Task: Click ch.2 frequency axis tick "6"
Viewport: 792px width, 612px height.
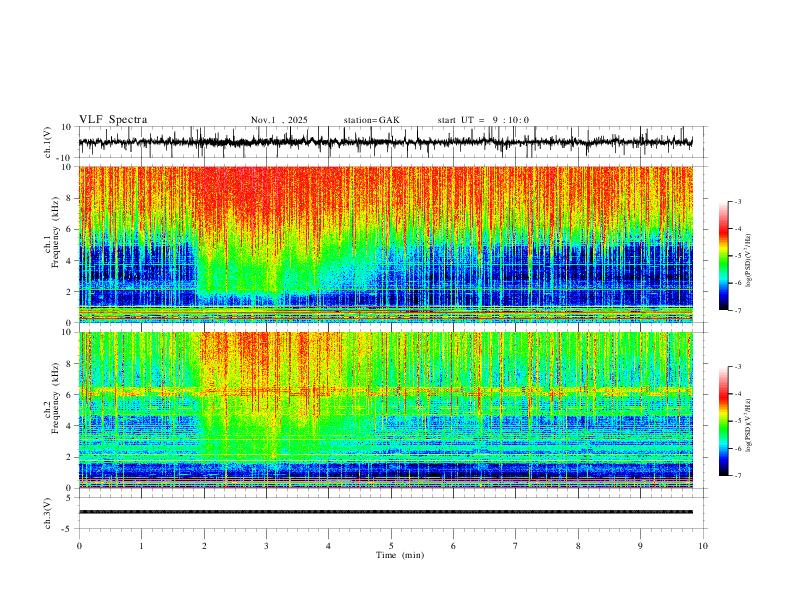Action: pos(69,395)
